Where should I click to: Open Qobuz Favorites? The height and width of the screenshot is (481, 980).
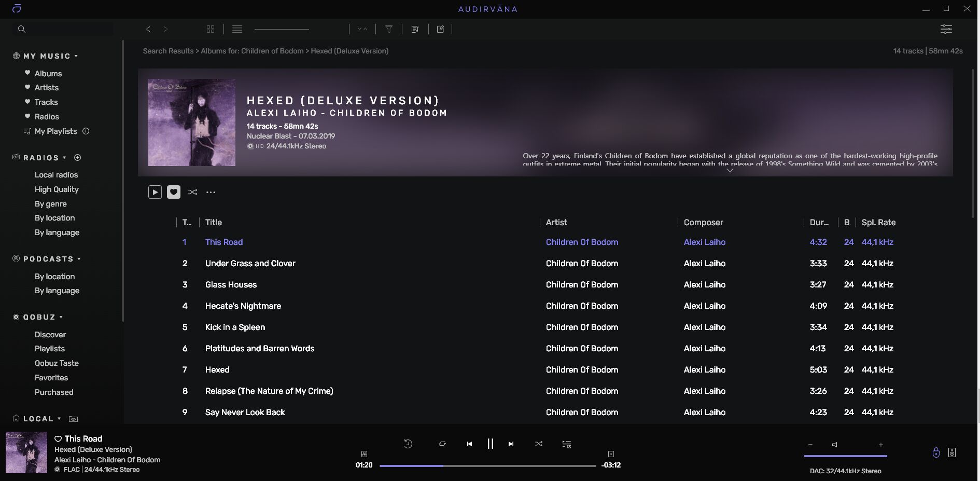pyautogui.click(x=51, y=378)
